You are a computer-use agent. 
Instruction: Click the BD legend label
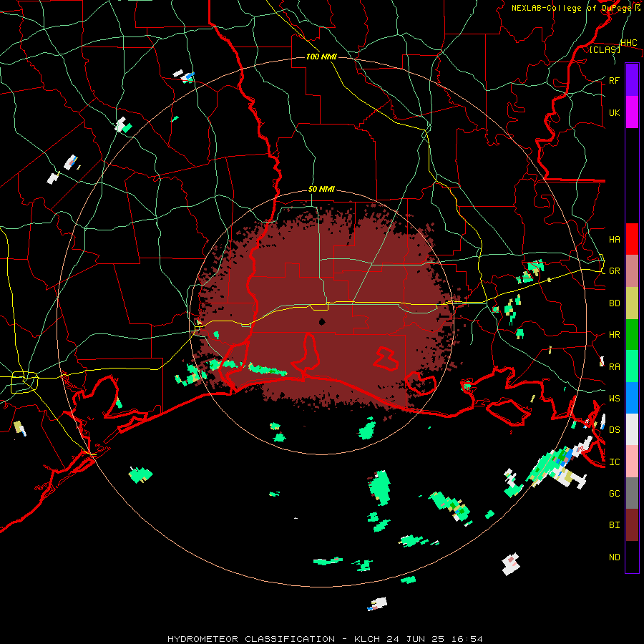pyautogui.click(x=615, y=303)
